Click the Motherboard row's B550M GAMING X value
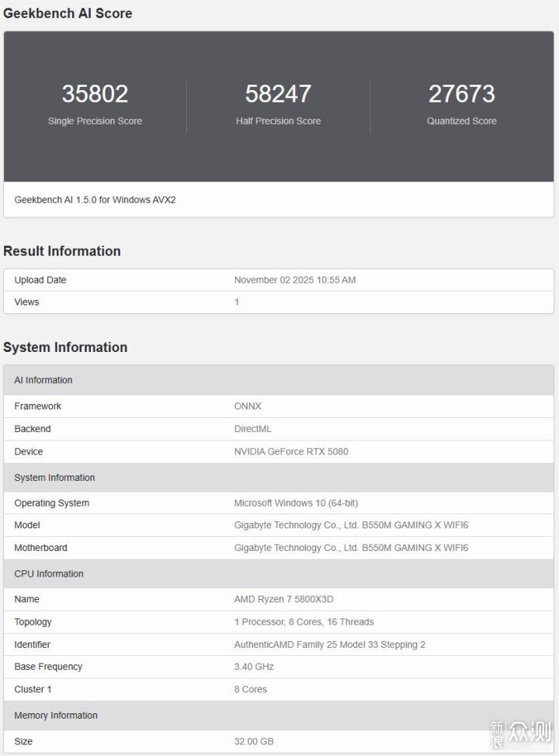 (x=351, y=548)
